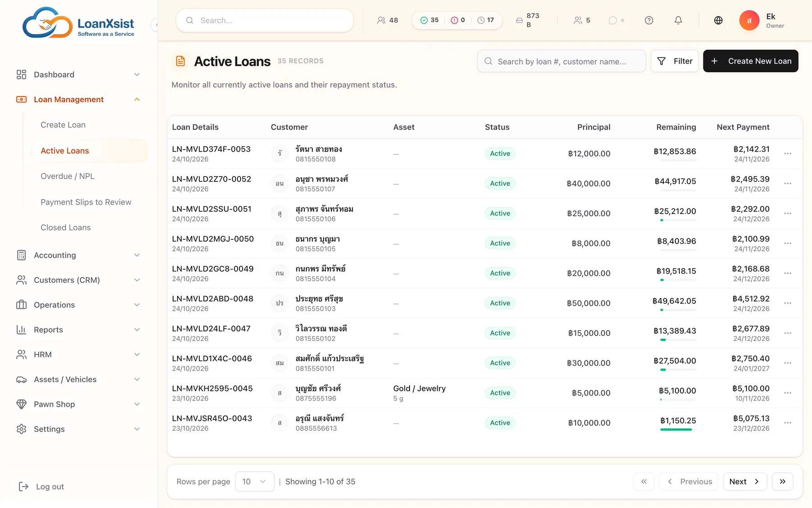Viewport: 812px width, 508px height.
Task: Open the notifications bell
Action: pos(678,20)
